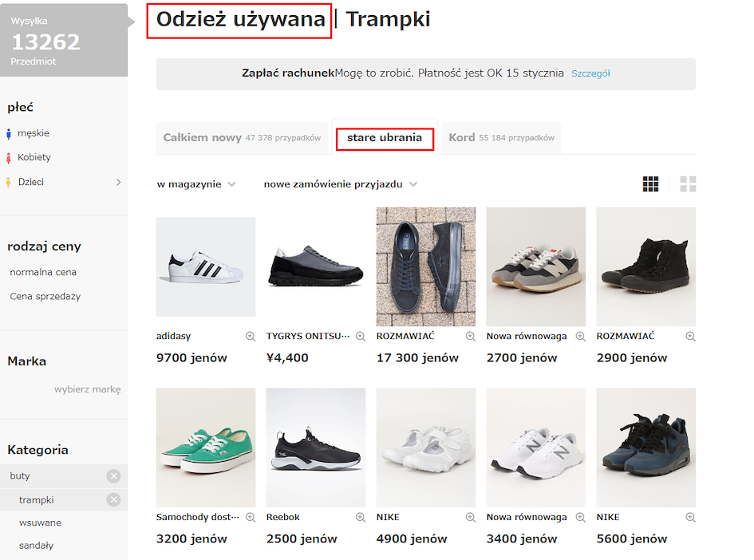The image size is (754, 560).
Task: Filter by Dzieci
Action: 31,182
